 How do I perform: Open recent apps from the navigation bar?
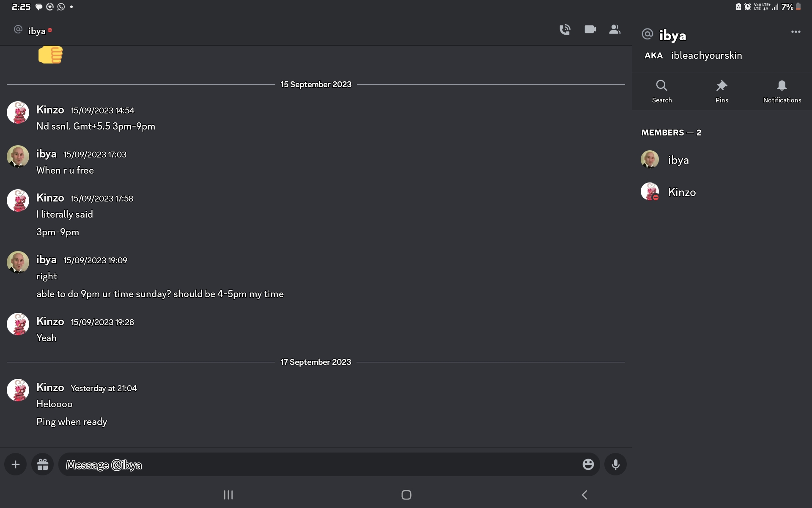(x=228, y=494)
